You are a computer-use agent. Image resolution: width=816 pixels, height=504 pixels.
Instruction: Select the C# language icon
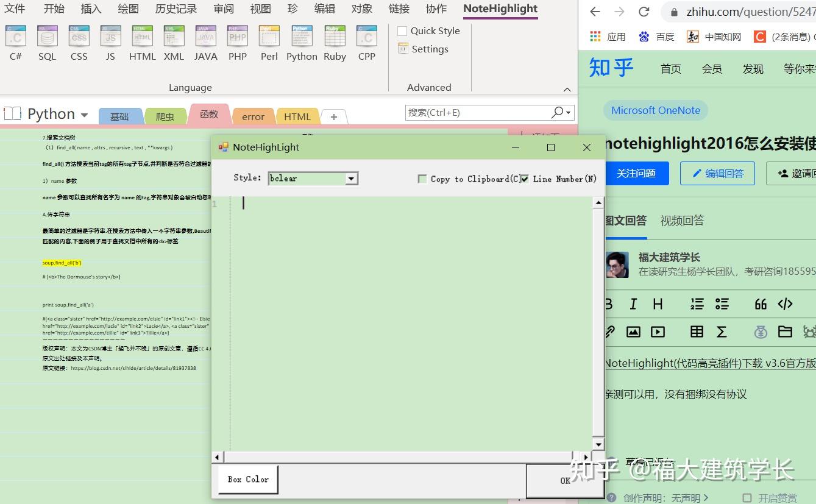(16, 43)
